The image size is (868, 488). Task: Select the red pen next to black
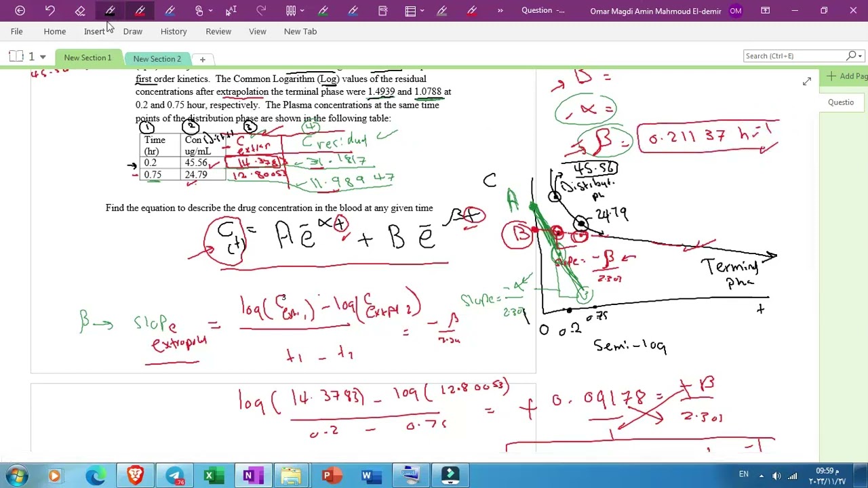140,11
